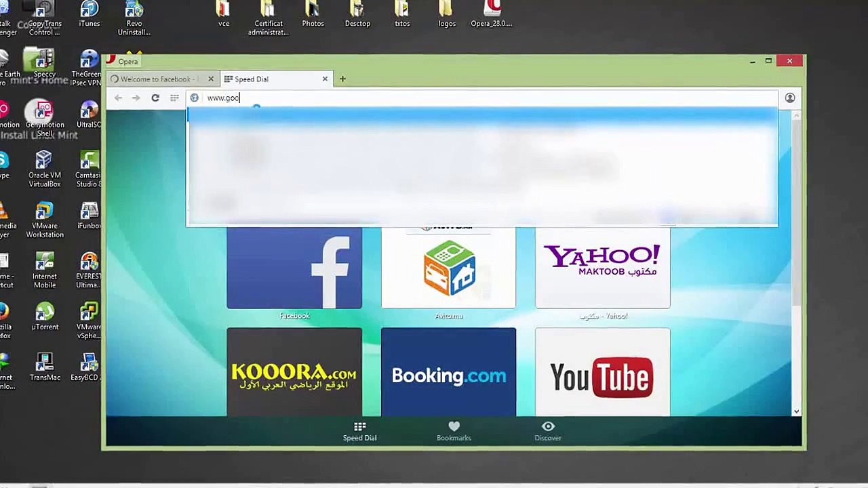
Task: Open the YouTube speed dial tile
Action: (x=602, y=372)
